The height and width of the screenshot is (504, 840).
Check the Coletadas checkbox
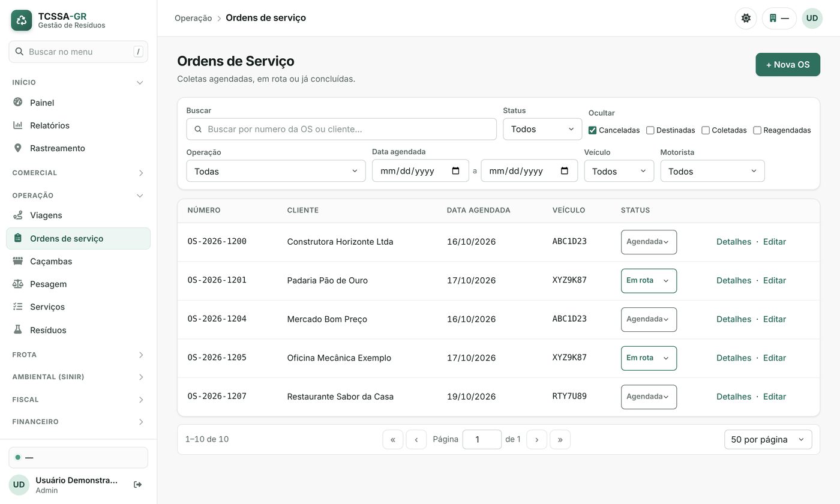point(706,130)
